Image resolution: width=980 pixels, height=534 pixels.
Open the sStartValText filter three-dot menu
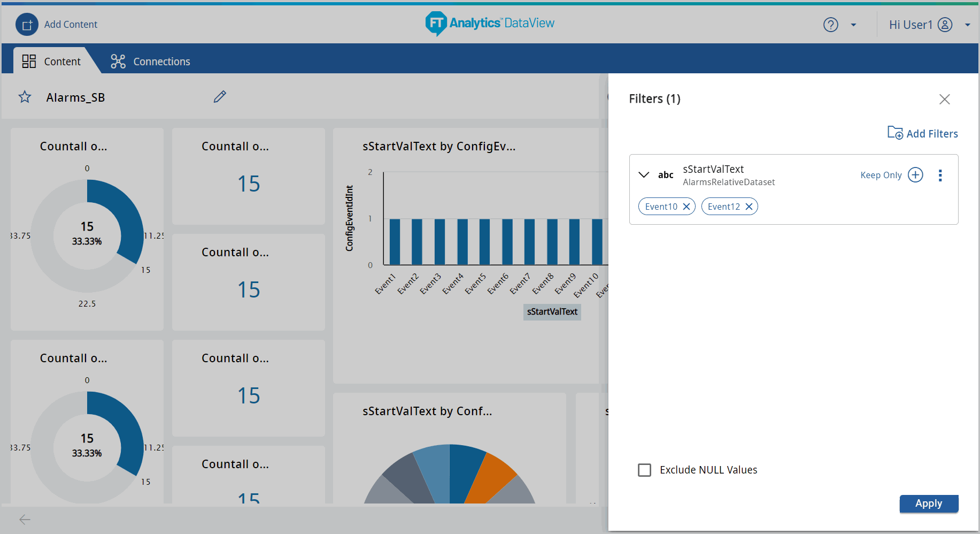tap(940, 176)
